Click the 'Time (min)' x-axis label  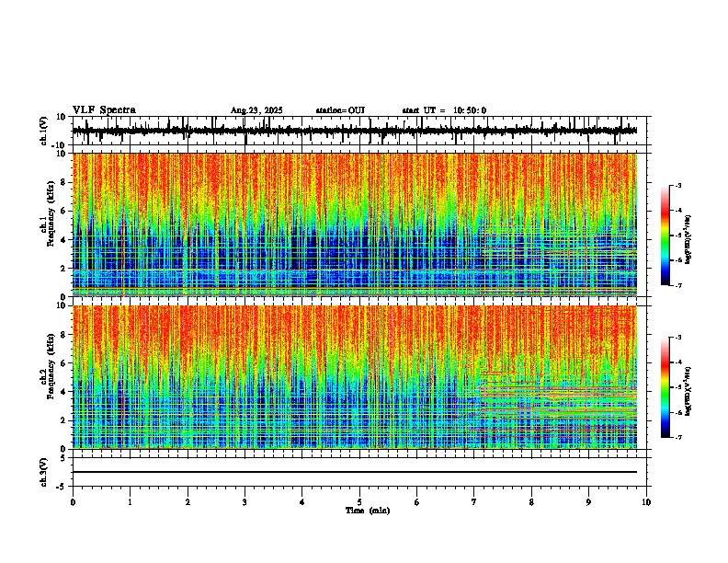[368, 511]
